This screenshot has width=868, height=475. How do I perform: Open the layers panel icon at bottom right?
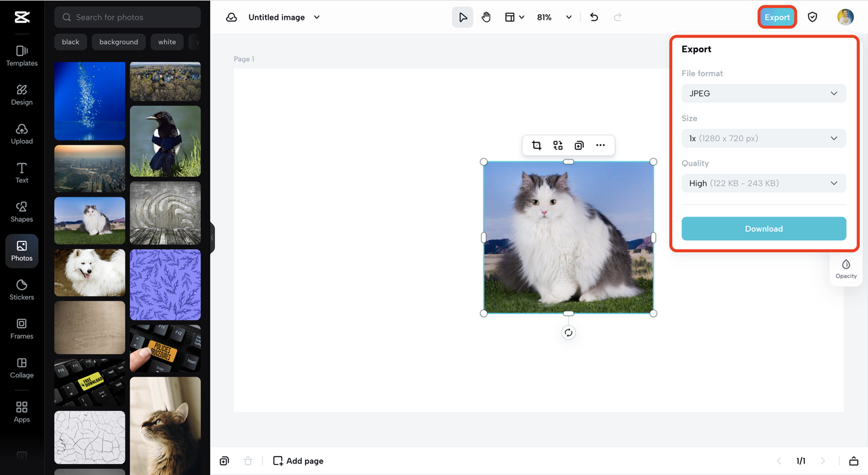coord(854,461)
